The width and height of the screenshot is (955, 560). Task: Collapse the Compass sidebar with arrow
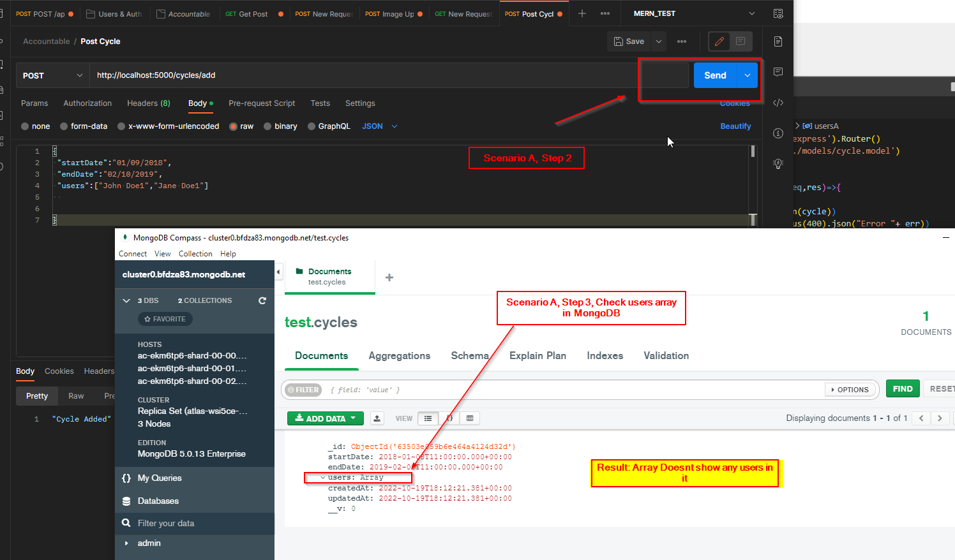click(278, 272)
